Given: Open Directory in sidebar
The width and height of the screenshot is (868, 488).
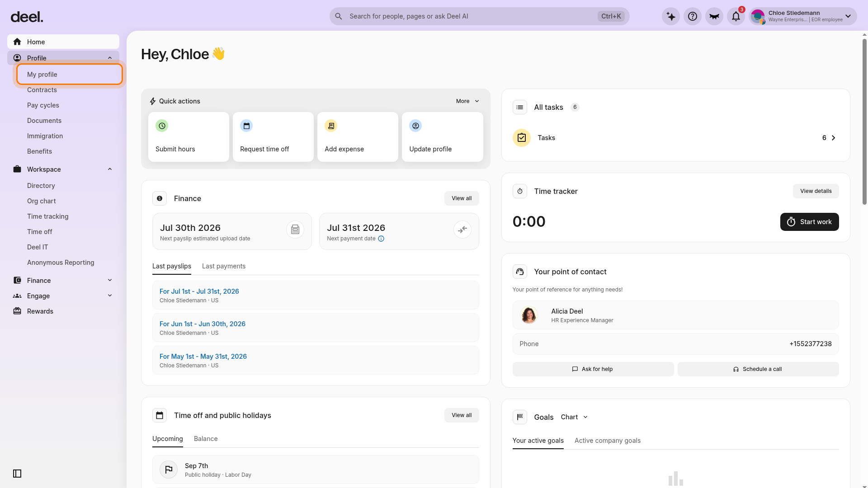Looking at the screenshot, I should [41, 186].
